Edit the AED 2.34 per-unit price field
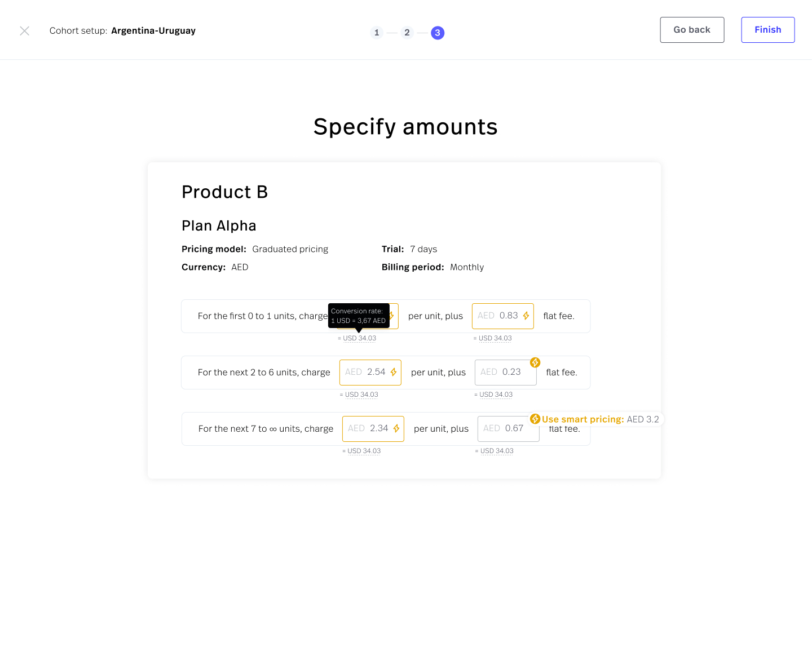 click(369, 429)
